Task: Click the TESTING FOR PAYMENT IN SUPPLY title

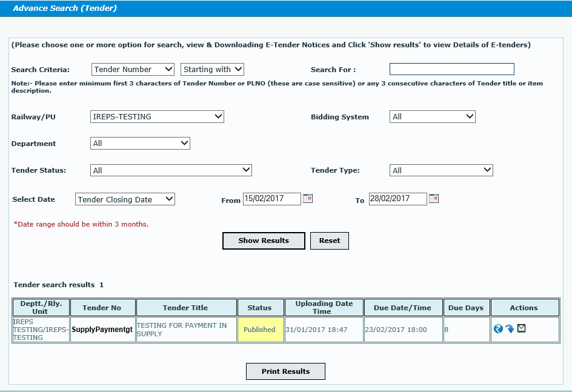Action: [x=182, y=330]
